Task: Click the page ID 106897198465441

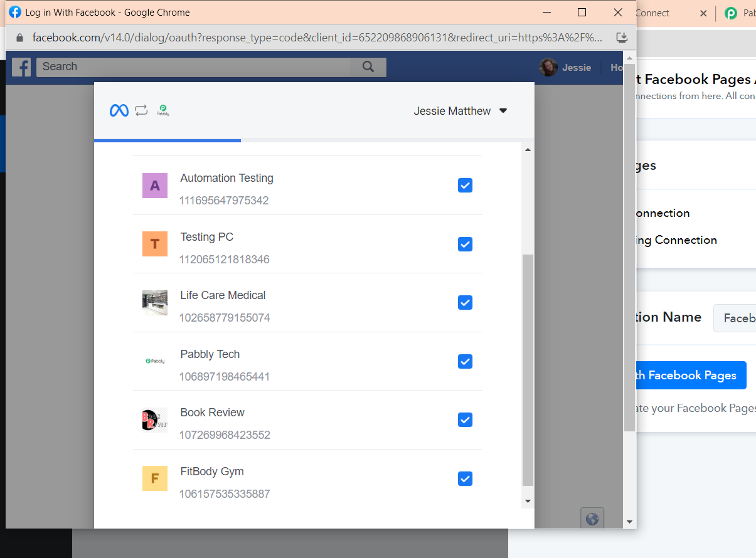Action: point(225,377)
